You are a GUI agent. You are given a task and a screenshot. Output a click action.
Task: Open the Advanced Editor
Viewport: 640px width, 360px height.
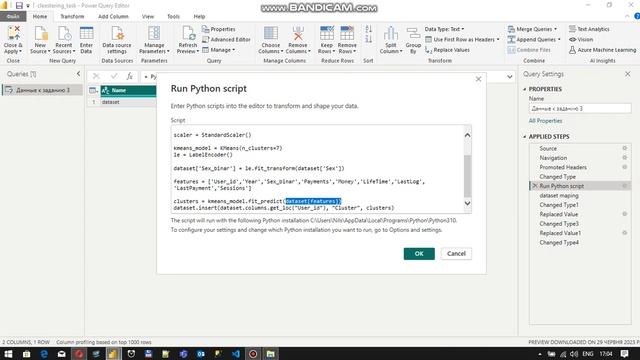point(226,40)
